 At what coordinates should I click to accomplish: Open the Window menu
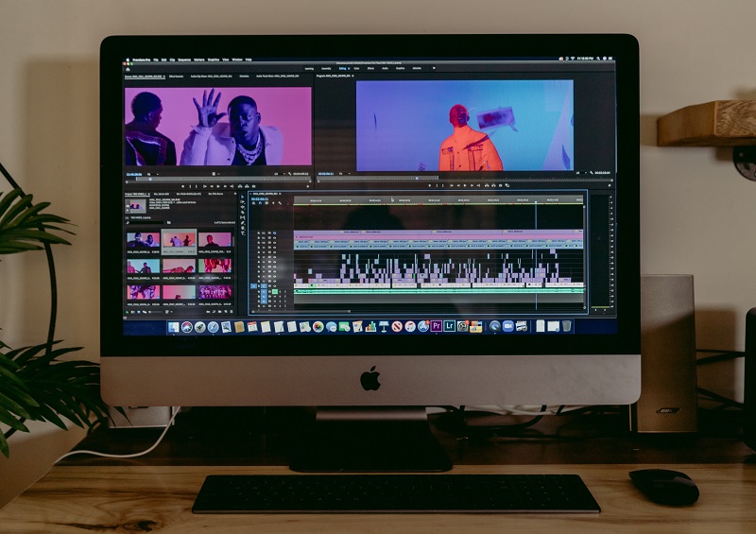[237, 60]
